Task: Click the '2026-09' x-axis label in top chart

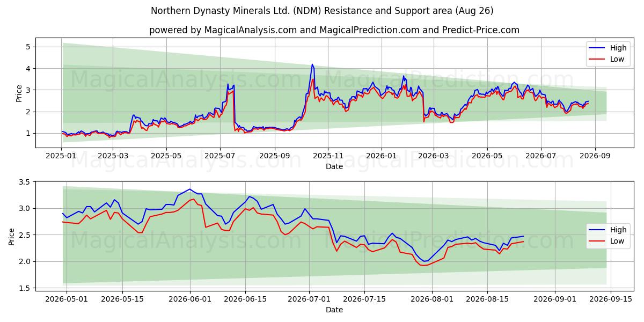Action: 595,156
